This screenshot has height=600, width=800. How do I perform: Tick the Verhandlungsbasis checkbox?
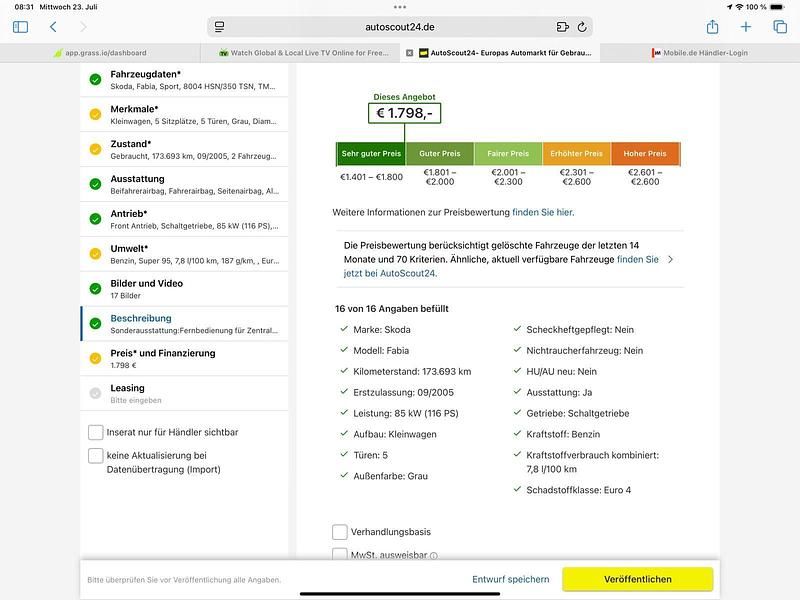click(x=340, y=532)
